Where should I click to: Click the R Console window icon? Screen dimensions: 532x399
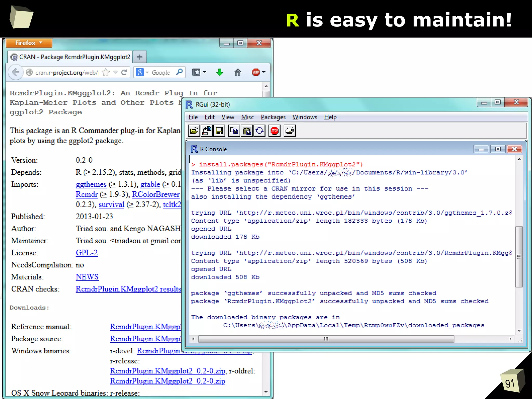pos(194,149)
